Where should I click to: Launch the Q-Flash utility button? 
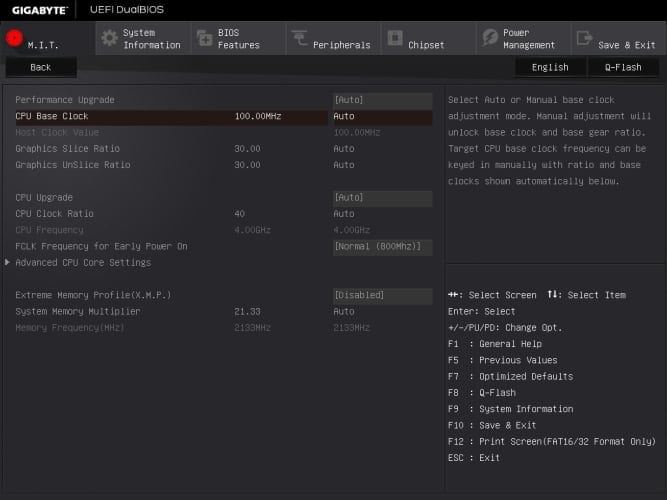[x=623, y=67]
